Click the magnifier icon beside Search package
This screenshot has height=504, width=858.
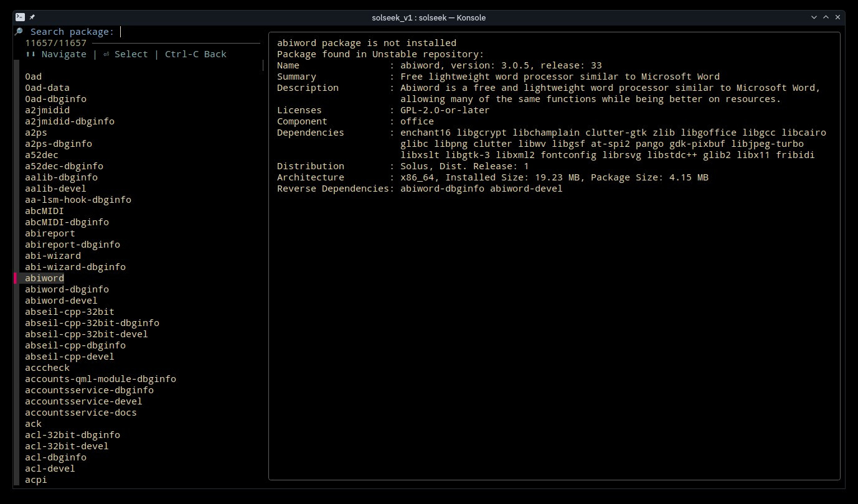(x=19, y=32)
